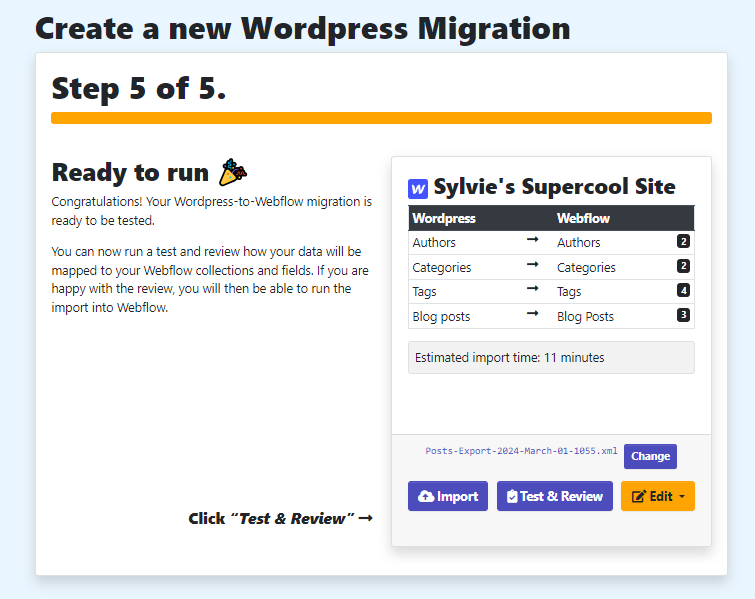Select the Webflow Blog Posts cell
This screenshot has height=599, width=755.
click(x=585, y=316)
